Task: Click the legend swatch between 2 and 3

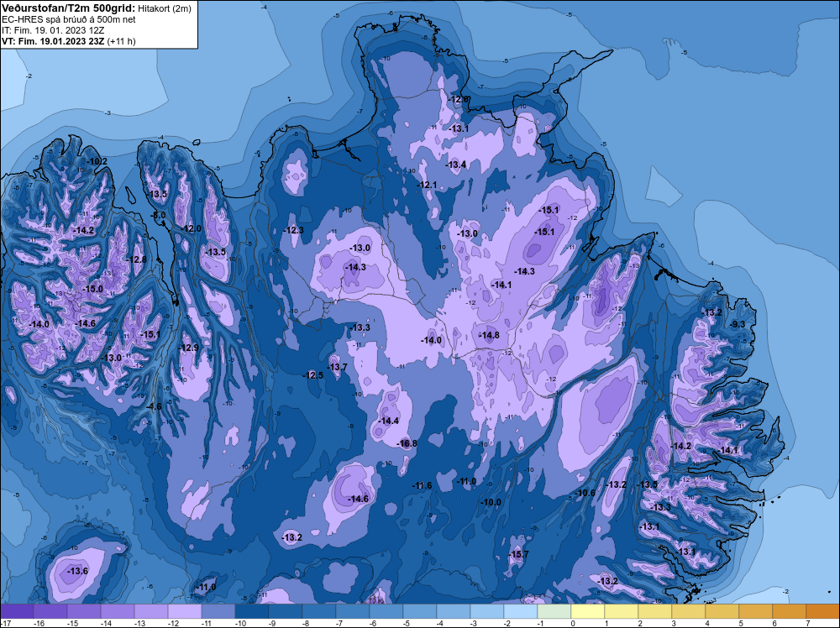Action: (x=655, y=611)
